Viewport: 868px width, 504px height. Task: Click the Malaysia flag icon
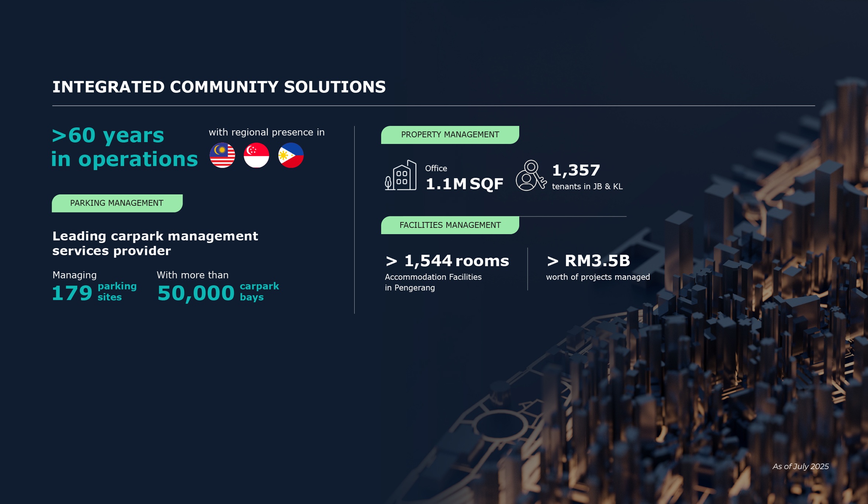coord(222,155)
